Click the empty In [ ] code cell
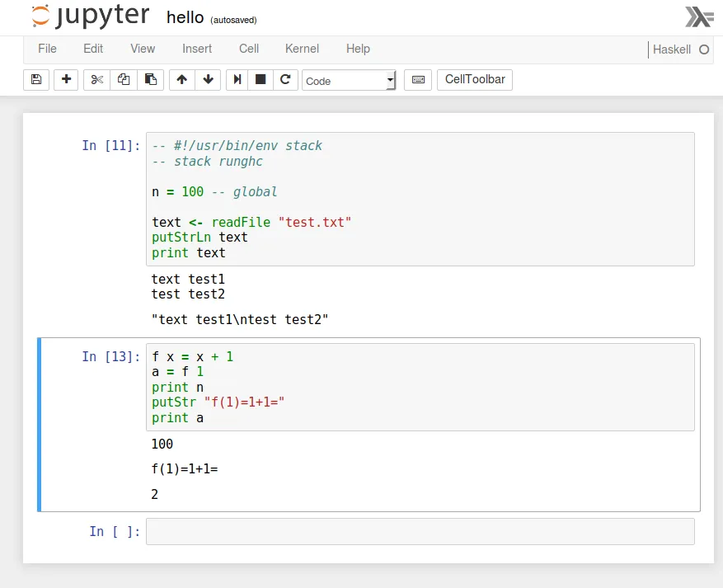Viewport: 723px width, 588px height. pyautogui.click(x=420, y=531)
